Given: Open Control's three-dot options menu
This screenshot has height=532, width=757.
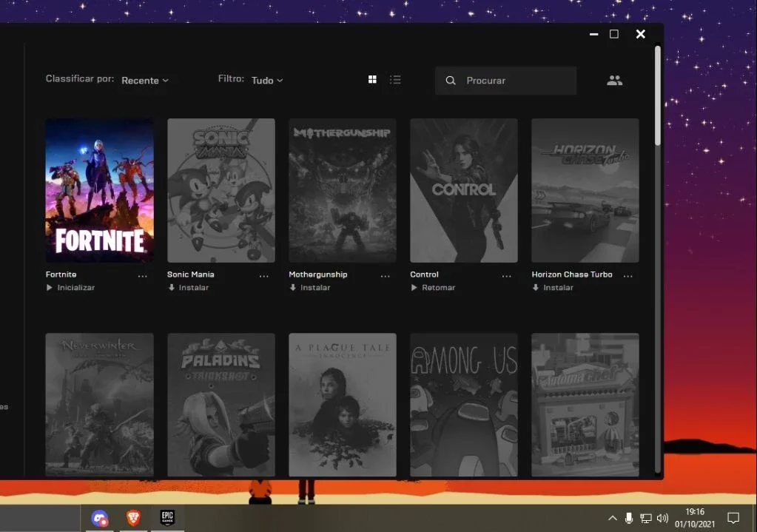Looking at the screenshot, I should pyautogui.click(x=506, y=276).
